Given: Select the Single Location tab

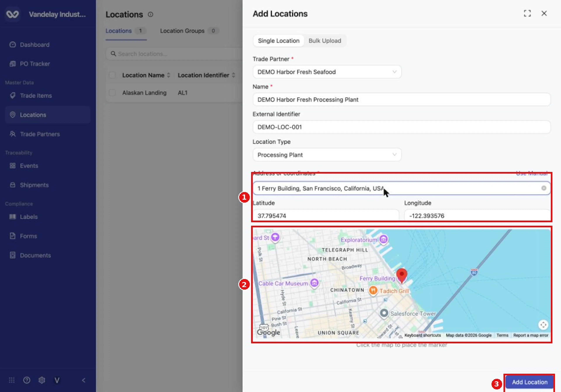Looking at the screenshot, I should click(x=279, y=41).
